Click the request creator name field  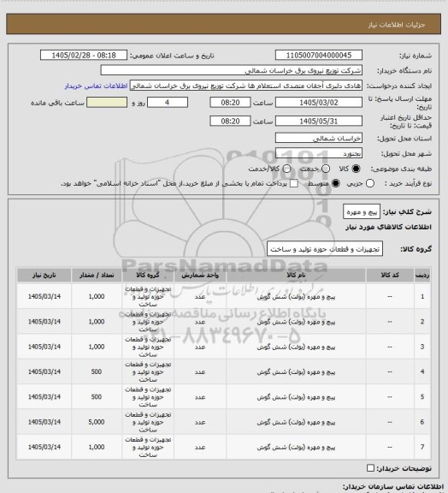246,86
